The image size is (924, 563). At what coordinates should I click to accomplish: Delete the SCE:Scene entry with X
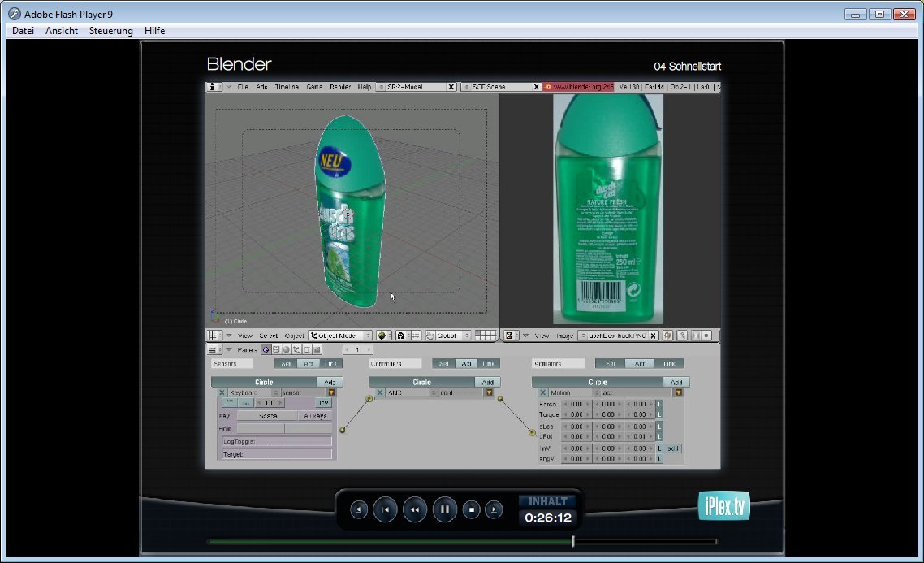tap(536, 87)
